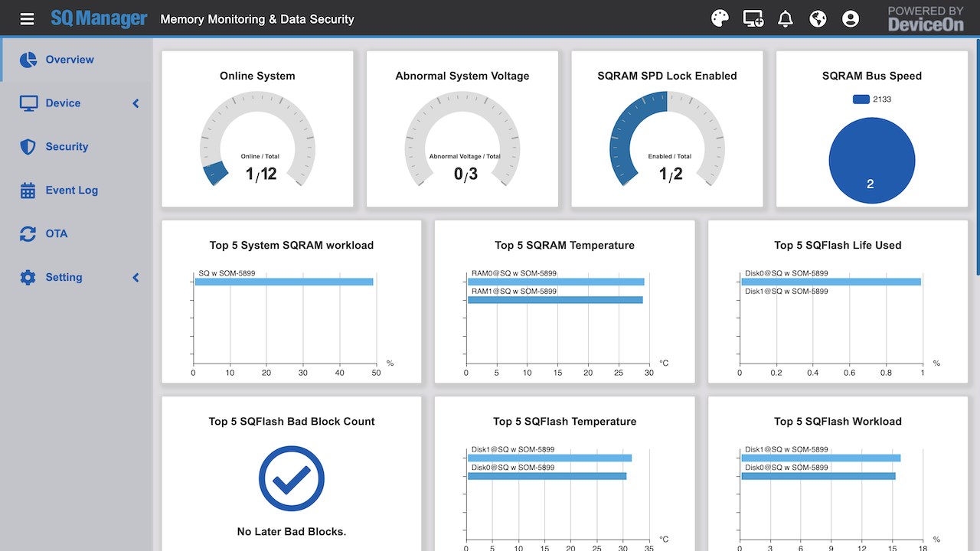Click Disk0 bar in SQFlash Temperature chart
Image resolution: width=980 pixels, height=551 pixels.
click(547, 476)
